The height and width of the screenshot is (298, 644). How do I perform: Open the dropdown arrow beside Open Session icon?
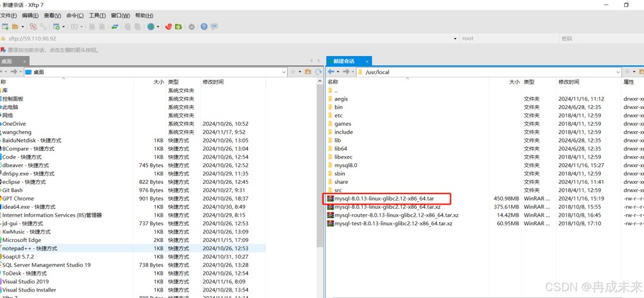23,26
